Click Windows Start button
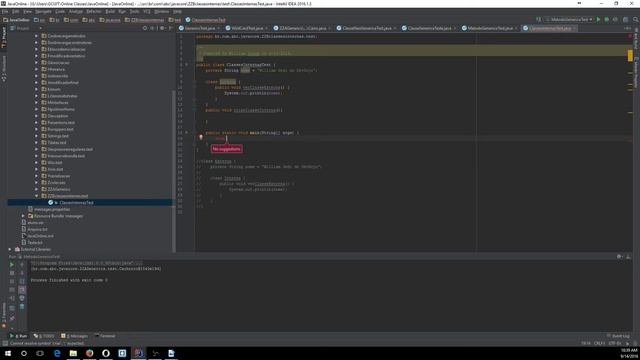The width and height of the screenshot is (640, 360). point(8,353)
